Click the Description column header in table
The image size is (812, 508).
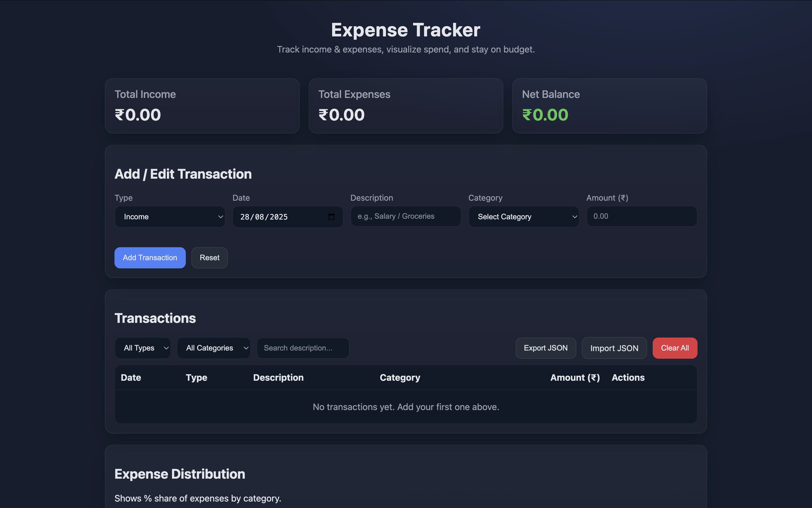click(x=278, y=378)
